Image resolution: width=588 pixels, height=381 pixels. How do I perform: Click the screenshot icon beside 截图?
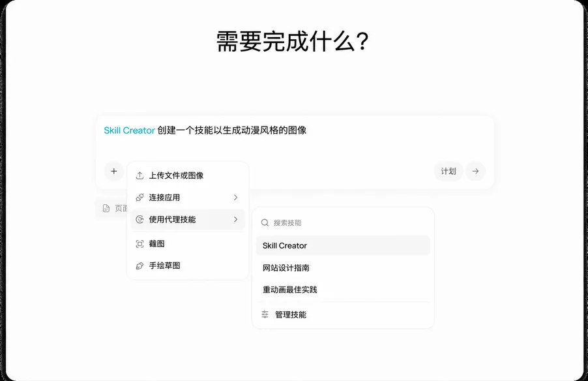140,244
